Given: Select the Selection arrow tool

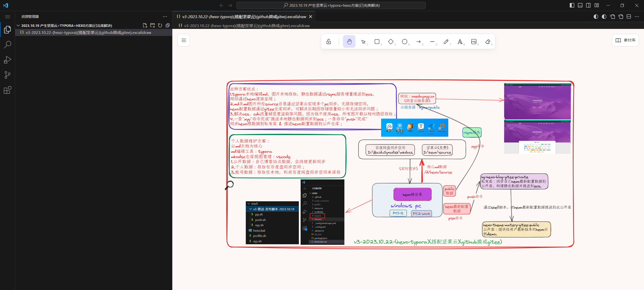Looking at the screenshot, I should pos(363,42).
